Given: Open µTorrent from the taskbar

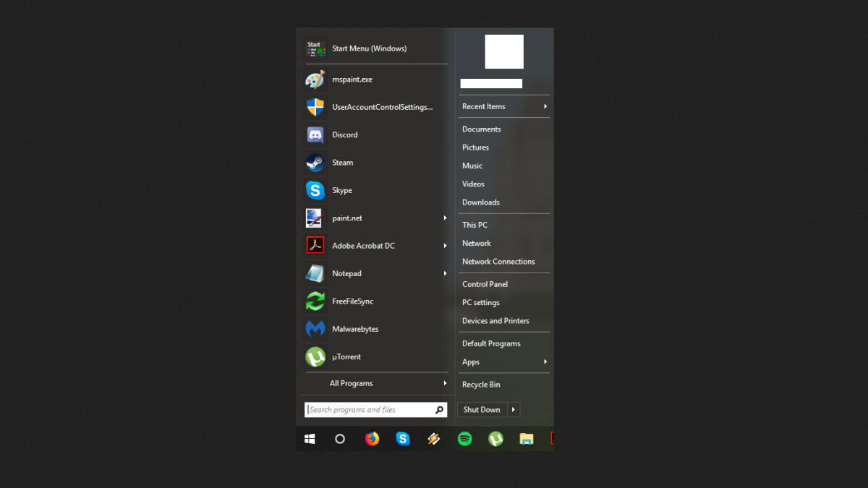Looking at the screenshot, I should (x=495, y=439).
